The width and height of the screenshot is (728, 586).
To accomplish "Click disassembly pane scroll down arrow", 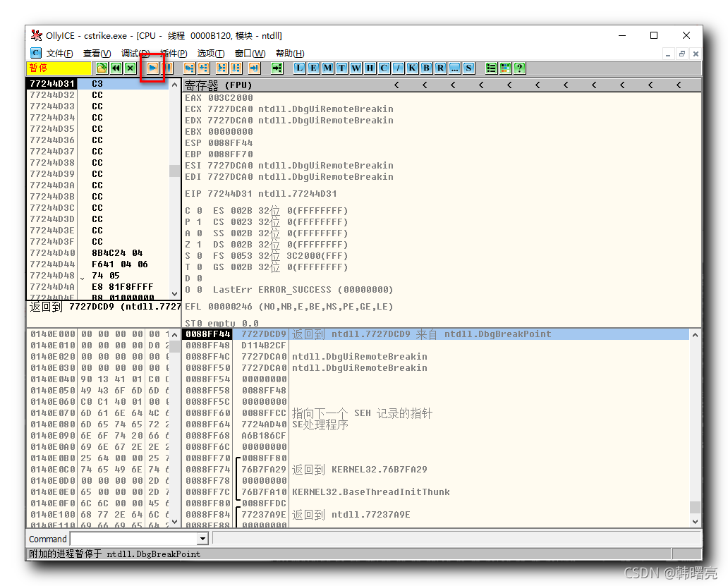I will tap(174, 293).
